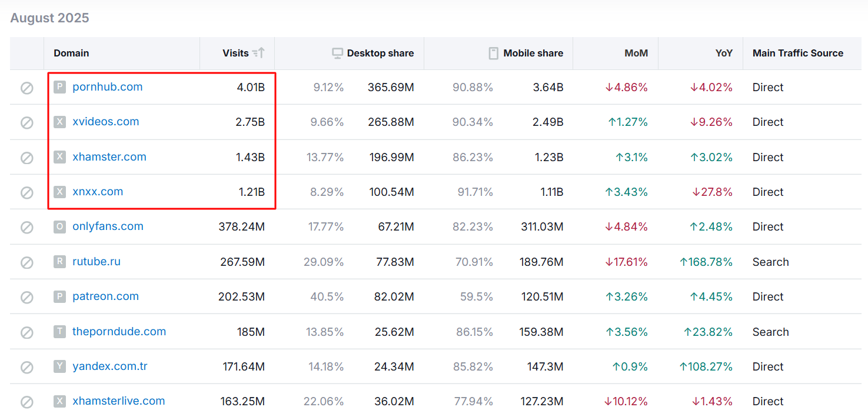The width and height of the screenshot is (868, 417).
Task: Click the exclude icon for xhamster.com row
Action: pos(27,158)
